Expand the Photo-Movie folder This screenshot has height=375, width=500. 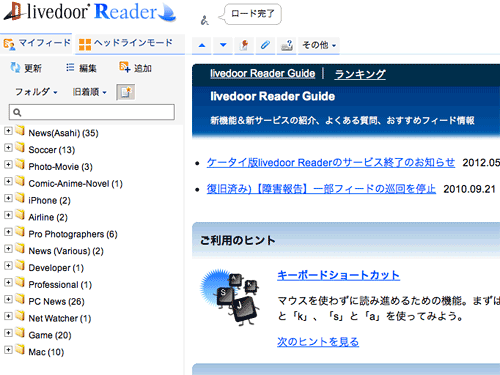click(8, 165)
